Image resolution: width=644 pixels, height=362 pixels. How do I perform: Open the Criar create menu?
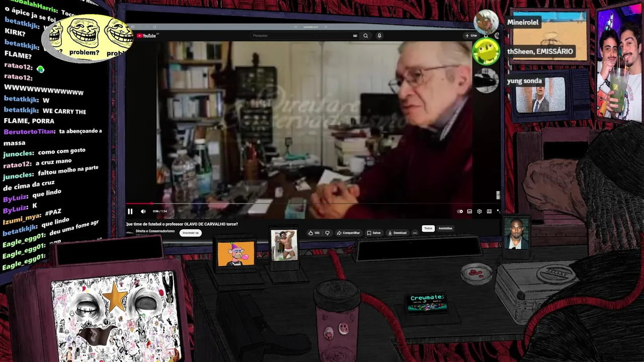coord(471,36)
